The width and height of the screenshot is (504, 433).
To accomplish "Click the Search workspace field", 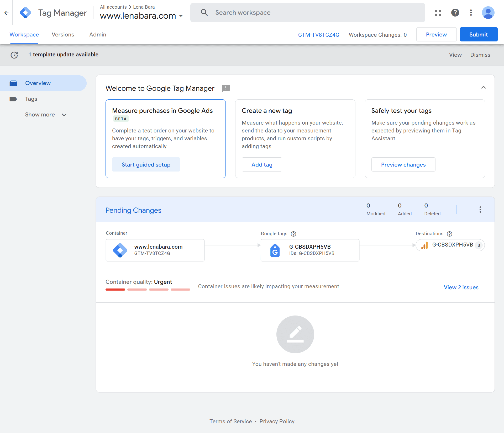I will click(x=308, y=13).
